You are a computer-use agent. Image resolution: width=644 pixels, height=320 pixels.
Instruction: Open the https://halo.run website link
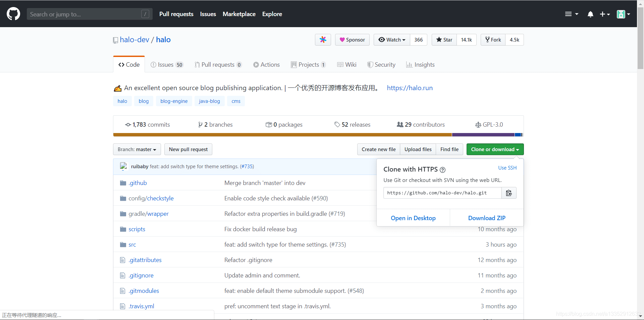[410, 88]
